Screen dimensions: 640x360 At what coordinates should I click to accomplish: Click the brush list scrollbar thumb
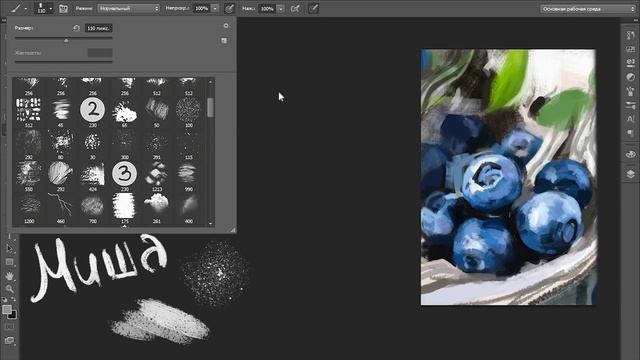(211, 107)
